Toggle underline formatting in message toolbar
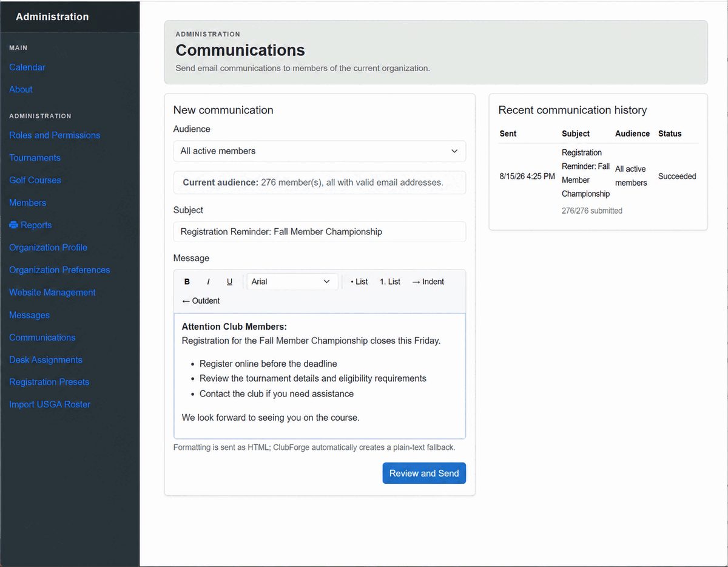Viewport: 728px width, 567px height. click(229, 282)
